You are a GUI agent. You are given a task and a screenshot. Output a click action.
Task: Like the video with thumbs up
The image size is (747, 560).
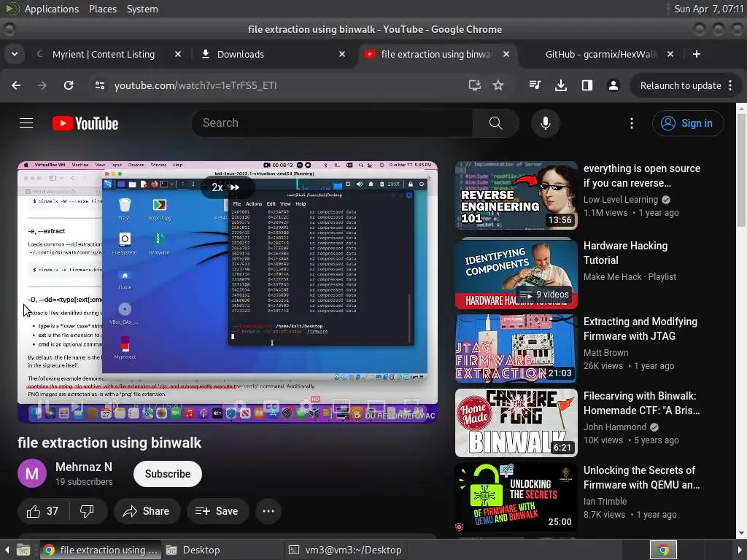(43, 511)
